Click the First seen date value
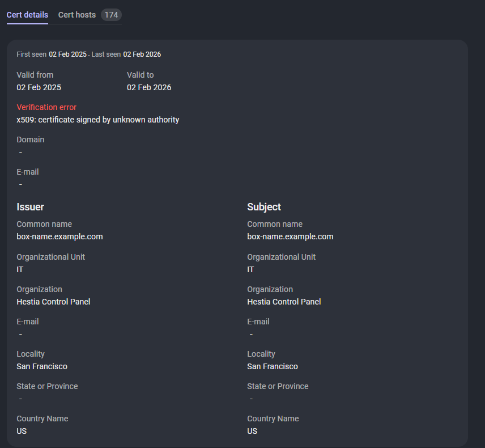 click(x=67, y=54)
